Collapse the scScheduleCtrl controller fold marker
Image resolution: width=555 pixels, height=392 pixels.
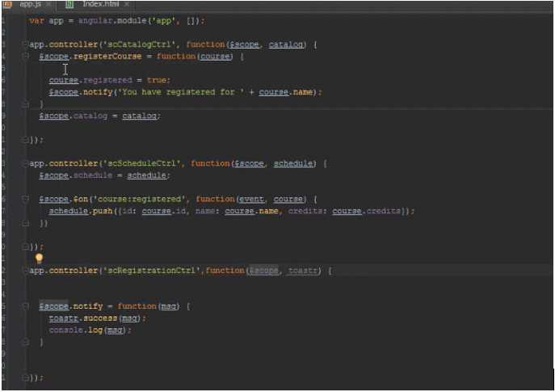(25, 163)
